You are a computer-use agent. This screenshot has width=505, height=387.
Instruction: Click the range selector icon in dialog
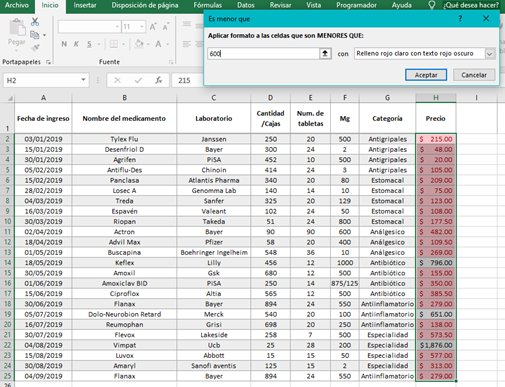[325, 54]
